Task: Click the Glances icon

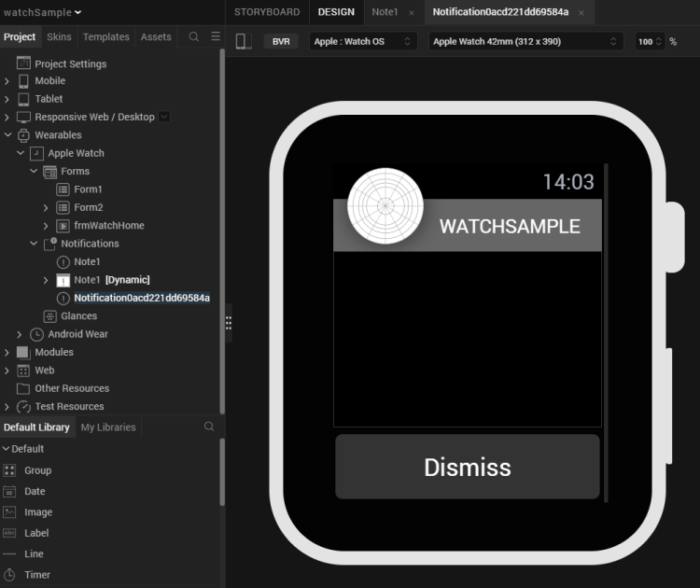Action: 49,316
